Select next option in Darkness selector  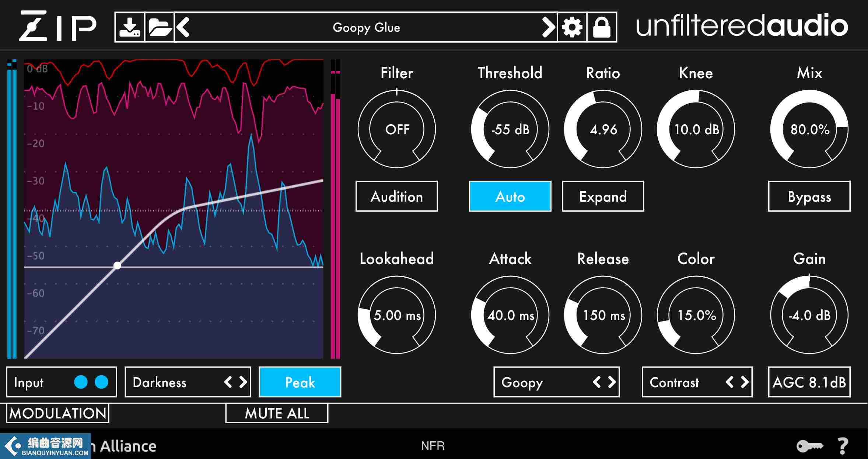pos(243,382)
